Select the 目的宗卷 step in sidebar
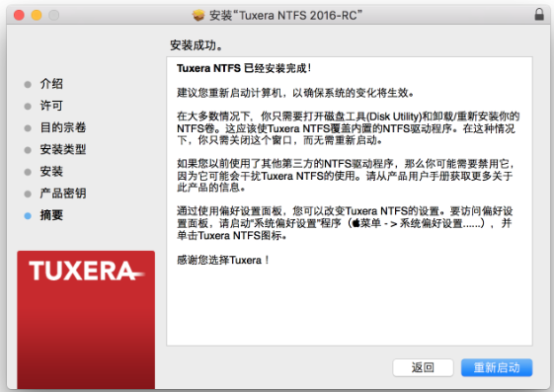Screen dimensions: 554x392 pos(63,127)
